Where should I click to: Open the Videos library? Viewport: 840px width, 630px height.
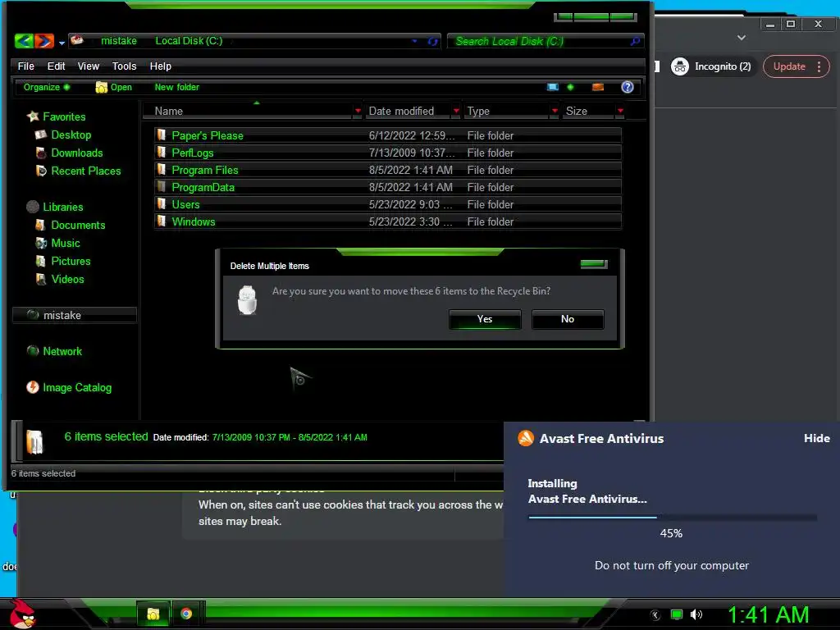click(59, 279)
